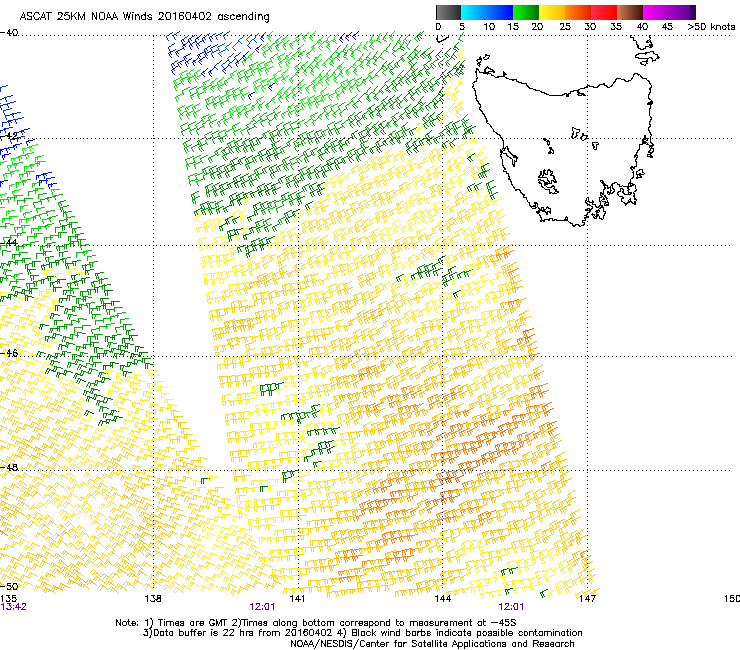This screenshot has width=740, height=650.
Task: Click the island group outline northeast of Tasmania
Action: coord(646,51)
